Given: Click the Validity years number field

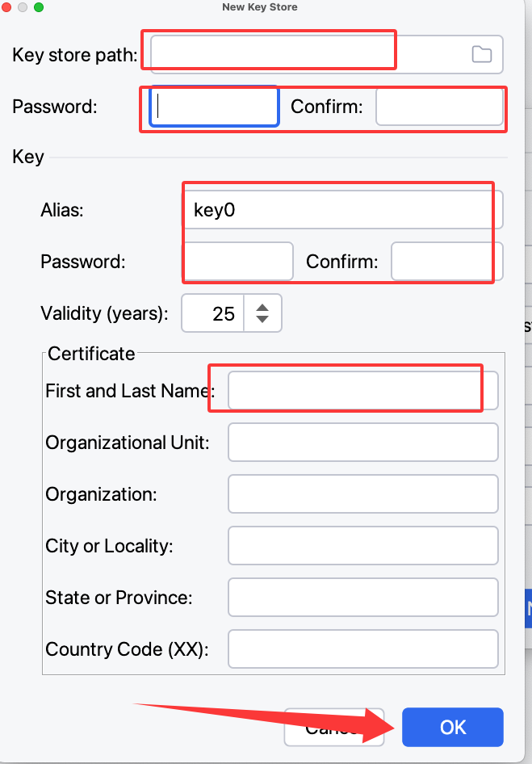Looking at the screenshot, I should click(x=213, y=313).
